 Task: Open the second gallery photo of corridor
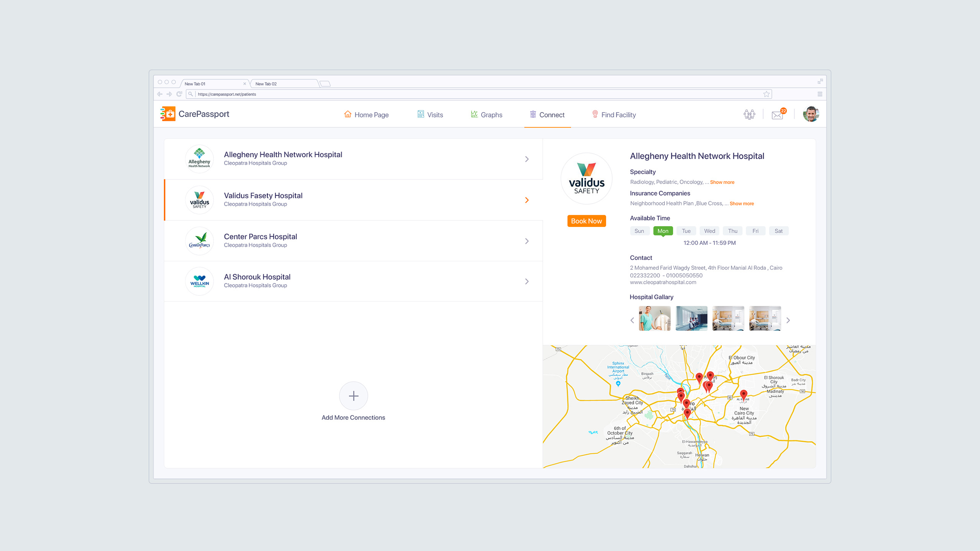tap(691, 318)
